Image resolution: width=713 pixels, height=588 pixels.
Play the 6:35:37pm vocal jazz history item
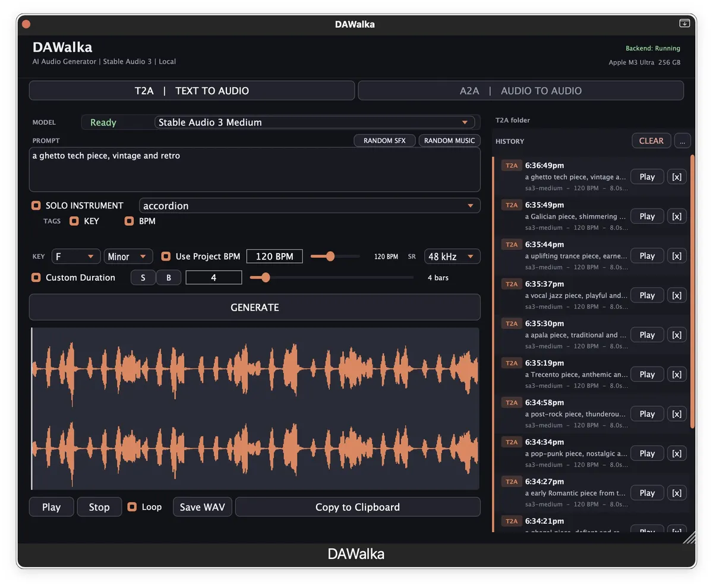click(x=647, y=295)
